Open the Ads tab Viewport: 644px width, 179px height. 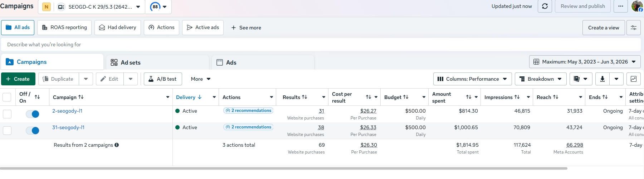(x=263, y=62)
